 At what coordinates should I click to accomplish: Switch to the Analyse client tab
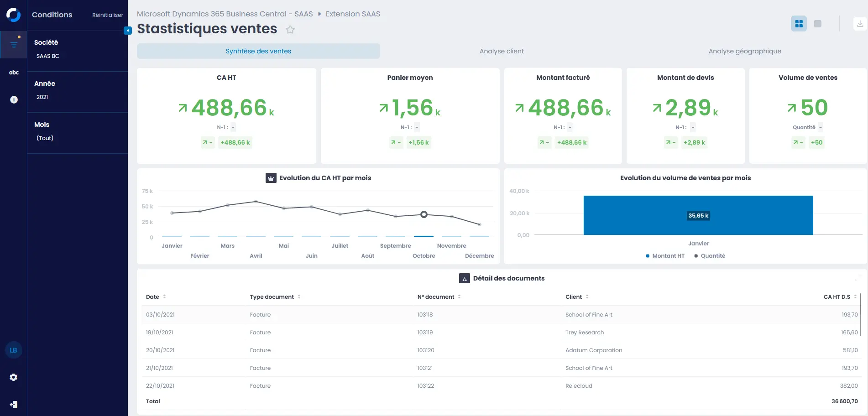pyautogui.click(x=502, y=51)
